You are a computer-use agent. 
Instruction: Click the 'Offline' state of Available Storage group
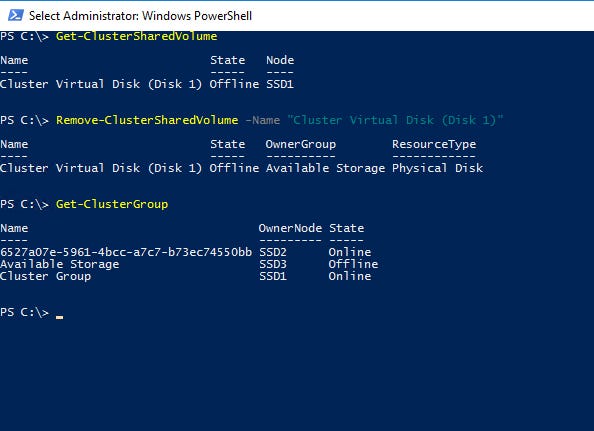coord(353,264)
